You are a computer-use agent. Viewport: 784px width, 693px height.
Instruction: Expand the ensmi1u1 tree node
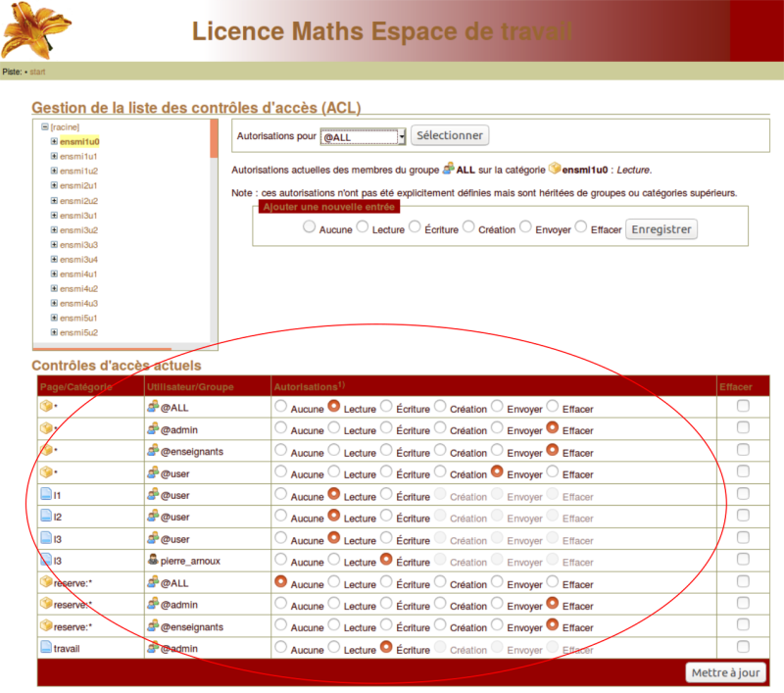54,156
